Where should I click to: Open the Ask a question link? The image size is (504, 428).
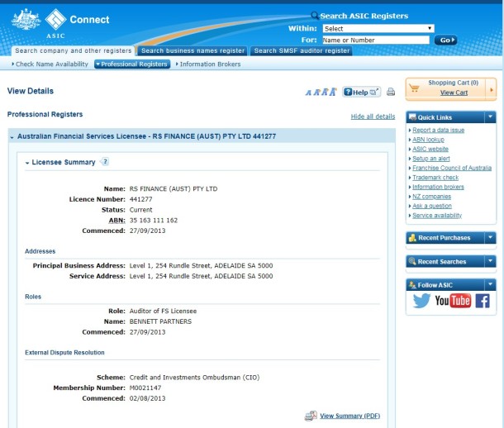click(431, 206)
